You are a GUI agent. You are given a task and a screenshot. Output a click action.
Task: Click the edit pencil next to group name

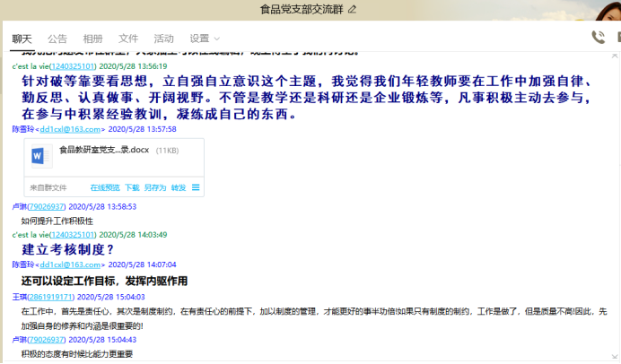pyautogui.click(x=352, y=9)
